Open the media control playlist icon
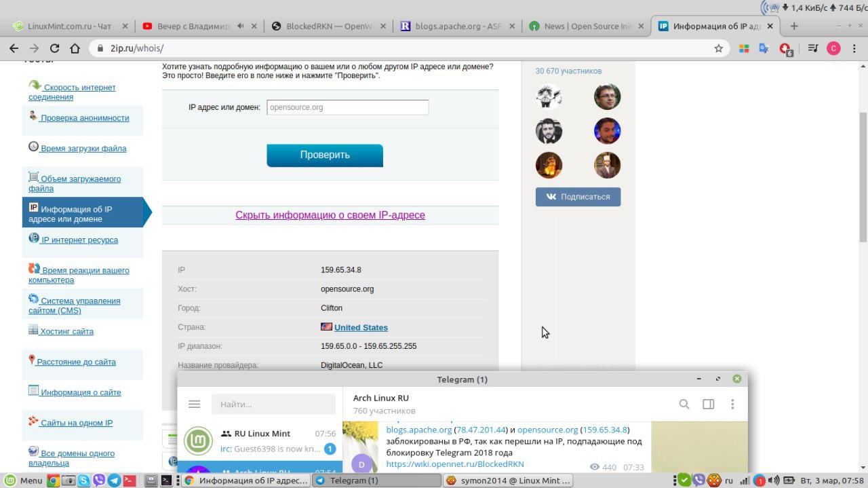 pyautogui.click(x=813, y=48)
